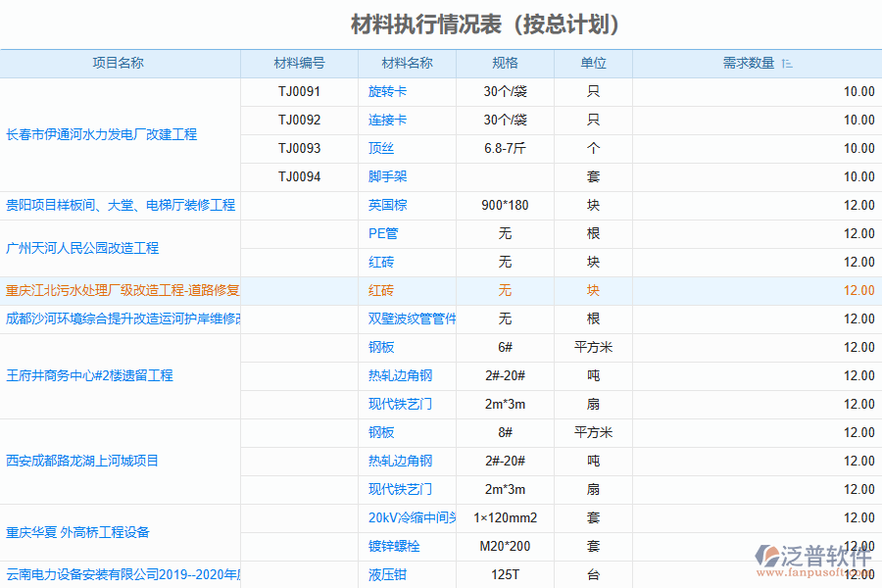Image resolution: width=882 pixels, height=588 pixels.
Task: Click the 项目名称 column header
Action: [120, 62]
